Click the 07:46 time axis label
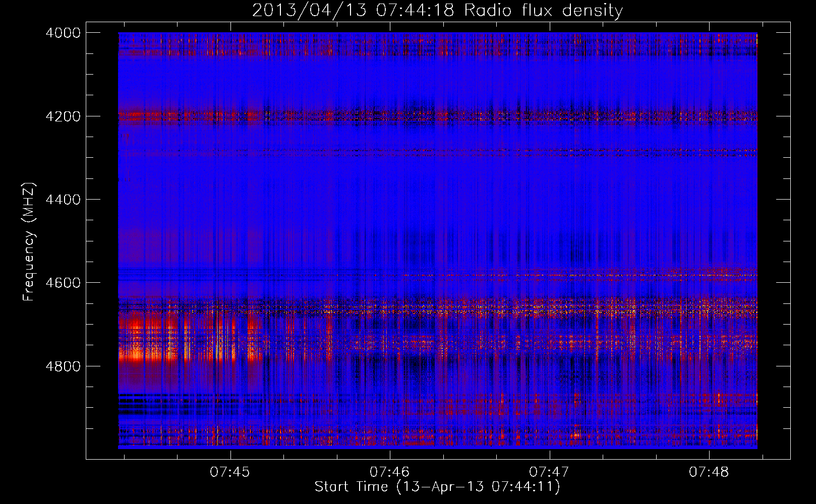 point(389,472)
